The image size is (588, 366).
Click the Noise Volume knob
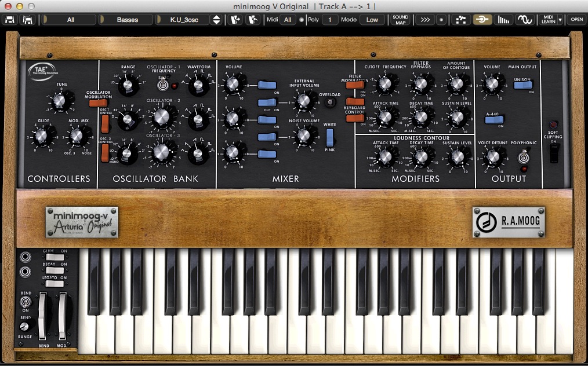point(303,136)
